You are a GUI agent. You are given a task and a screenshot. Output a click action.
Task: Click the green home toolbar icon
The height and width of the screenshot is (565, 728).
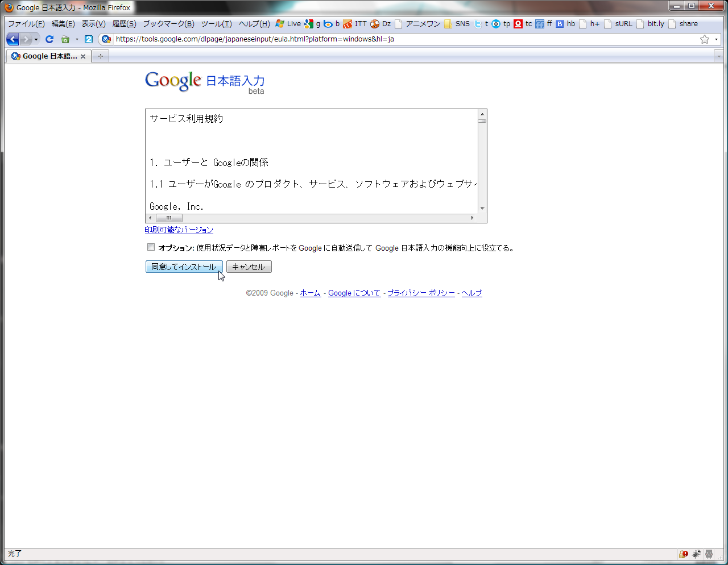coord(65,39)
